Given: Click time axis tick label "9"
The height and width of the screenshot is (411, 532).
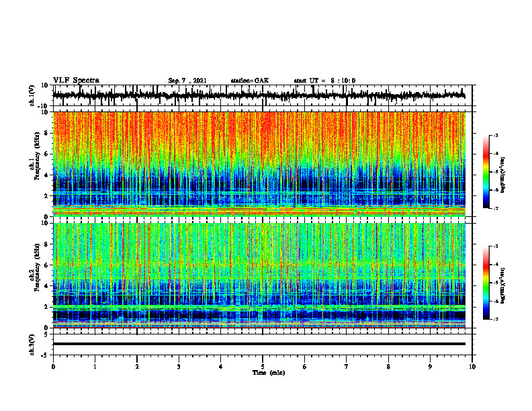Looking at the screenshot, I should (430, 366).
